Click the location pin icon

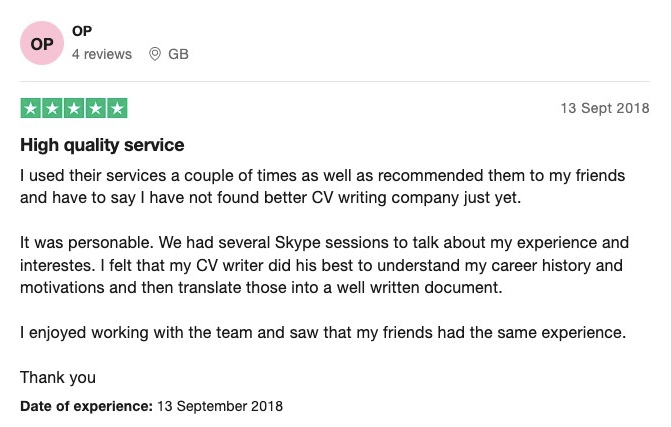point(154,54)
